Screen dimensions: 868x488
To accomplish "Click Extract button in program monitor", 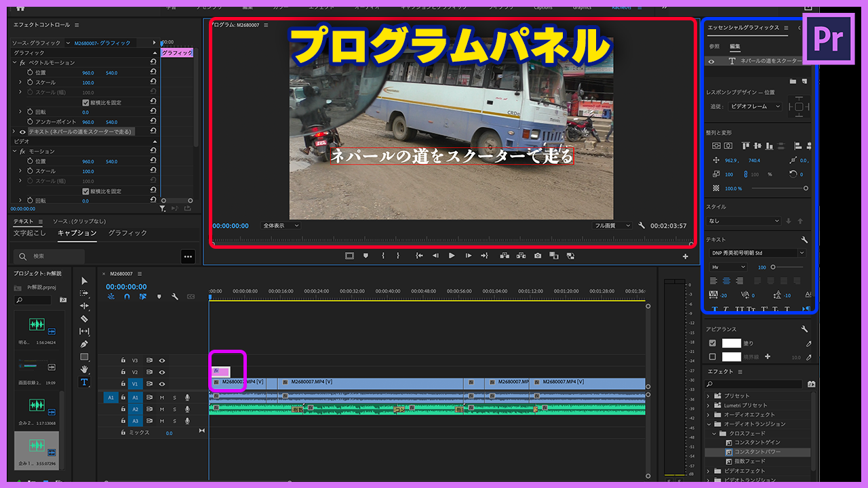I will pyautogui.click(x=521, y=256).
